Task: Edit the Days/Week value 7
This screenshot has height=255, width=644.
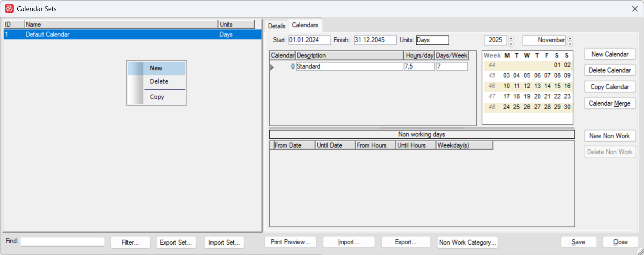Action: tap(452, 66)
